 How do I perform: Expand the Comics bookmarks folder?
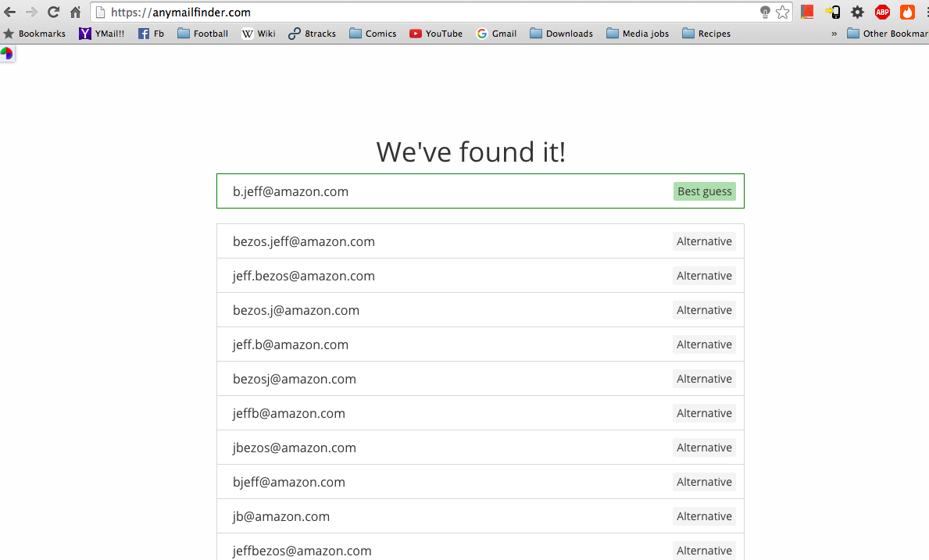tap(373, 34)
